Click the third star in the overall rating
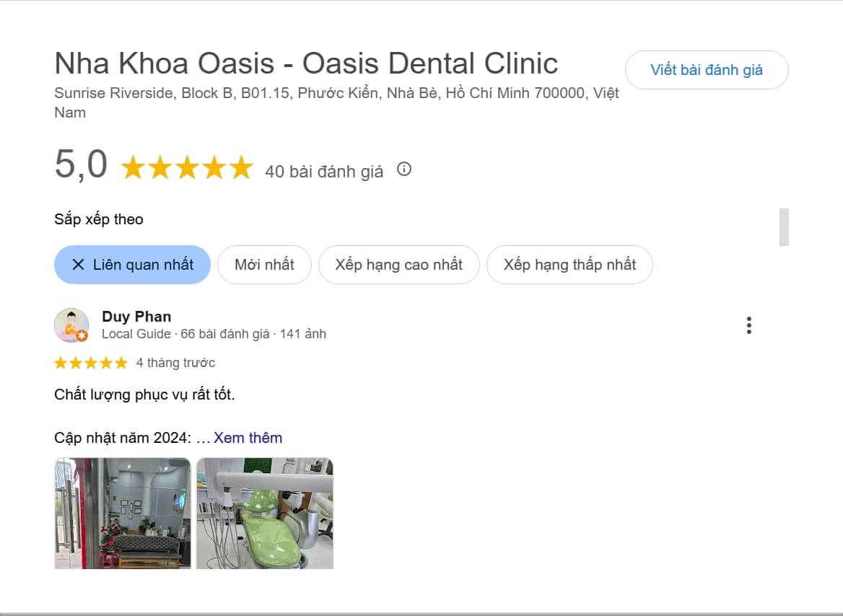 tap(186, 167)
